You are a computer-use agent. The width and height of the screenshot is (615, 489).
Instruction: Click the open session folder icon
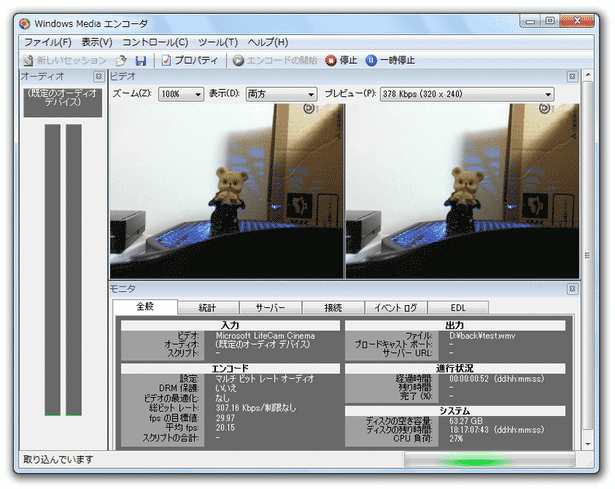coord(121,60)
